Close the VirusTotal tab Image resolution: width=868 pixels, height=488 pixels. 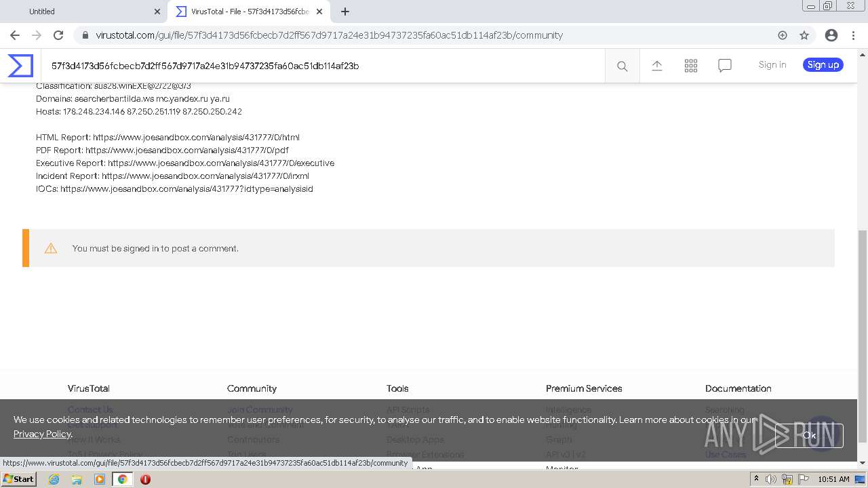319,12
